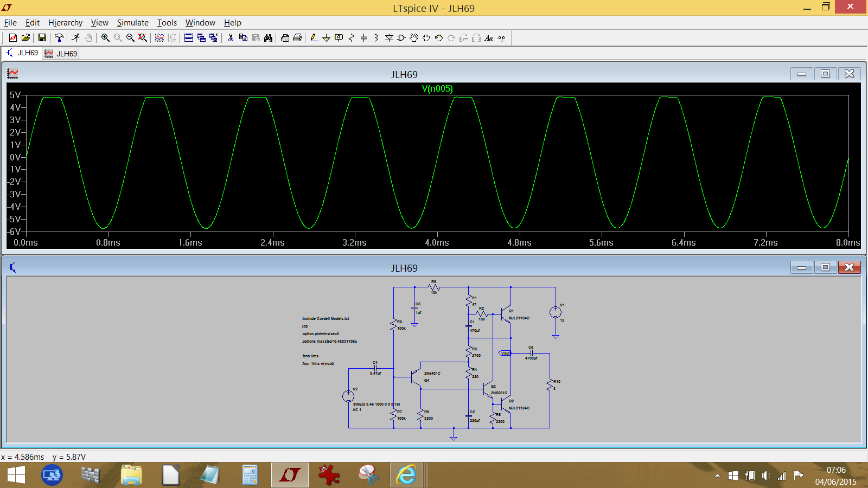Select the Text Aa tool
Screen dimensions: 868x488
click(x=489, y=38)
